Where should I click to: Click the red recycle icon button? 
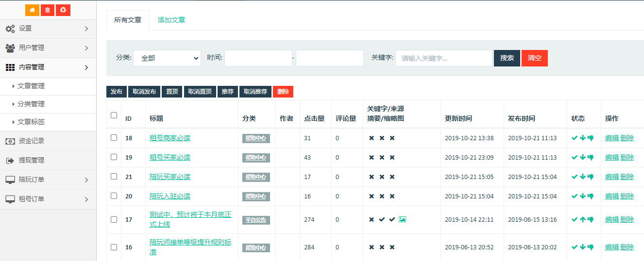(63, 10)
